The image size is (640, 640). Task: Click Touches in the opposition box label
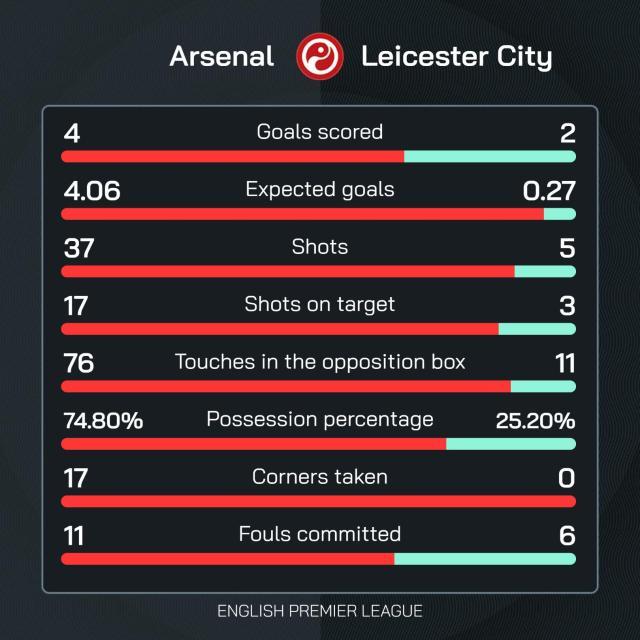[x=320, y=362]
